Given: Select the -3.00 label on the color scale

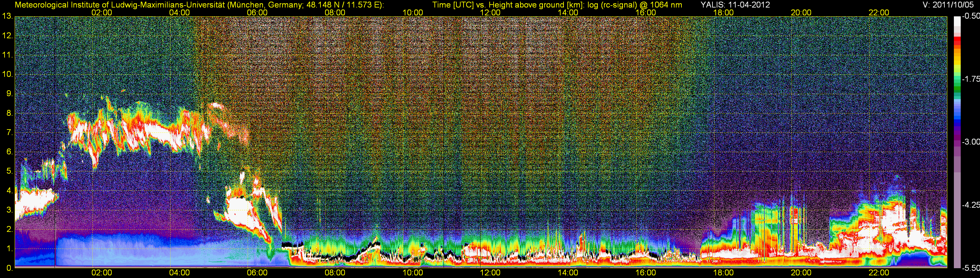Looking at the screenshot, I should (x=971, y=142).
